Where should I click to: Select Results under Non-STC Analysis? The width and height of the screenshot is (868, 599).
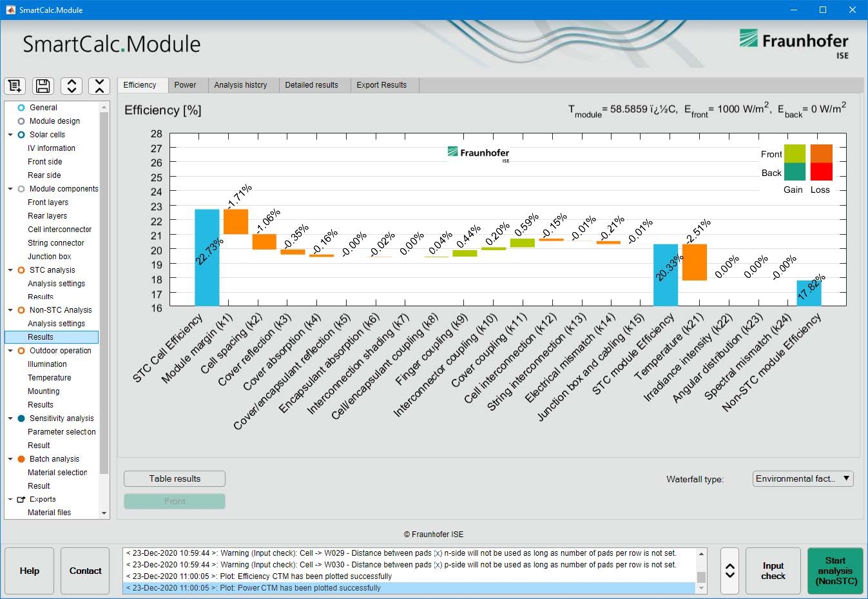[52, 337]
